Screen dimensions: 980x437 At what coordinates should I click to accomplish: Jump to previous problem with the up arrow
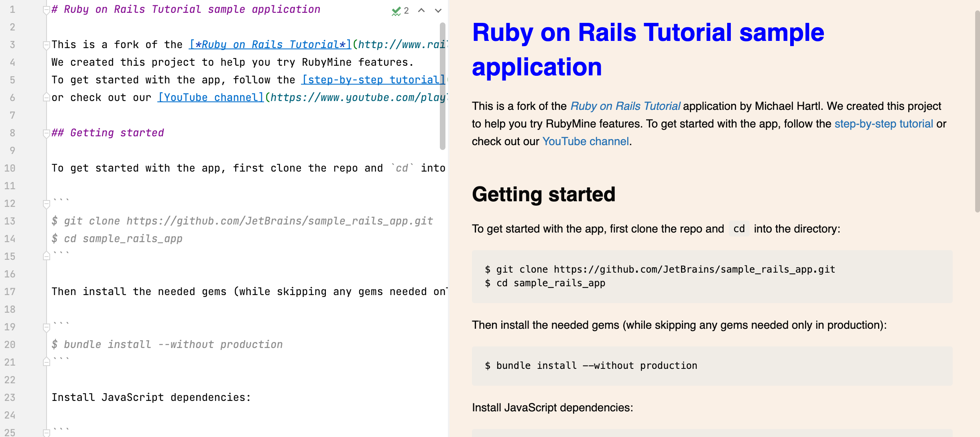(x=421, y=11)
